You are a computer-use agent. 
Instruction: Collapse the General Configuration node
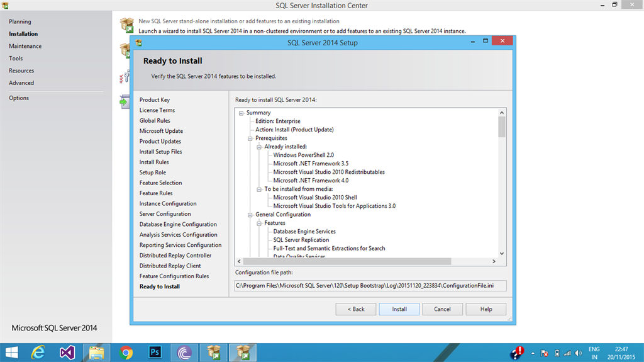pos(250,215)
